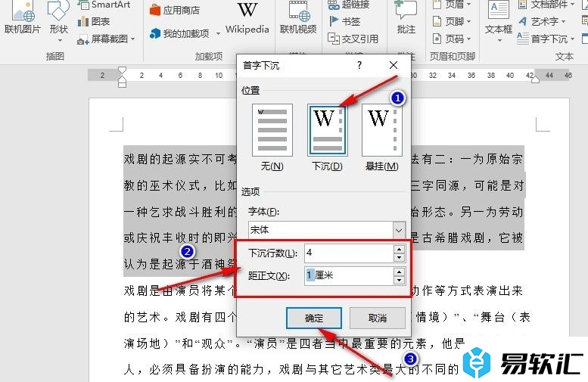Add a 批注 comment
588x382 pixels.
click(406, 18)
